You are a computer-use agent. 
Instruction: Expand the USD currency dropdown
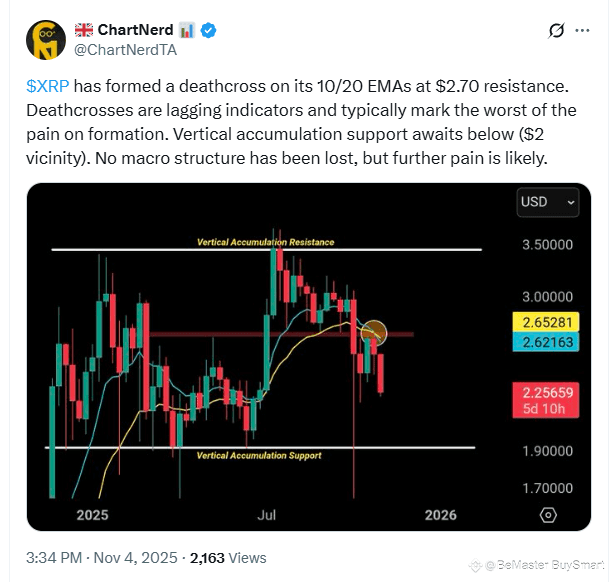(548, 202)
